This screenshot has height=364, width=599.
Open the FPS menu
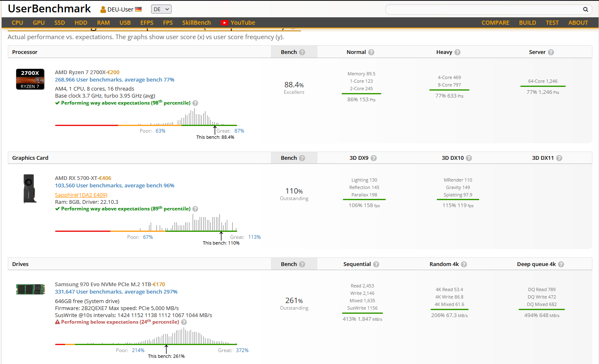168,23
